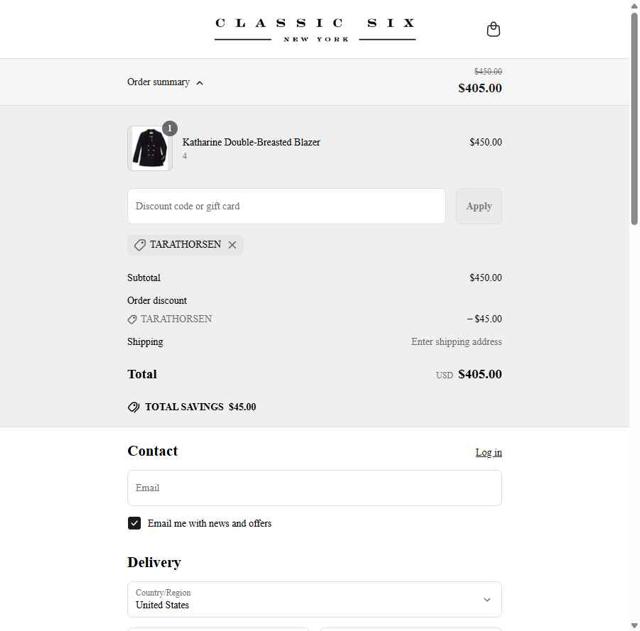The height and width of the screenshot is (631, 640).
Task: Click the quantity badge on blazer thumbnail
Action: 169,128
